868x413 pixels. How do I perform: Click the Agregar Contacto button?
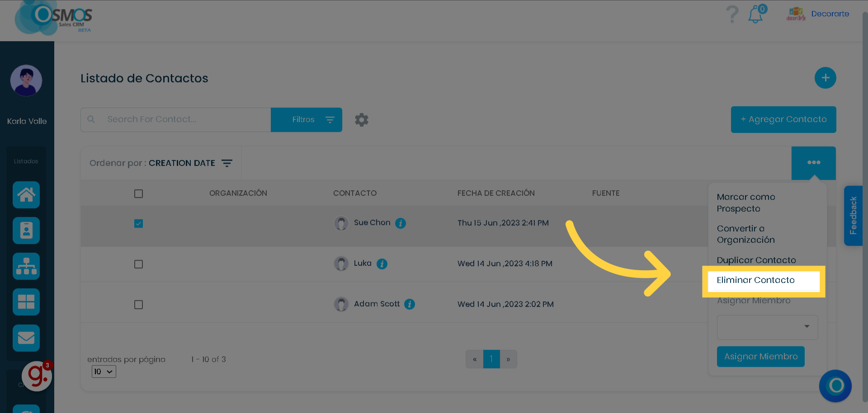783,120
